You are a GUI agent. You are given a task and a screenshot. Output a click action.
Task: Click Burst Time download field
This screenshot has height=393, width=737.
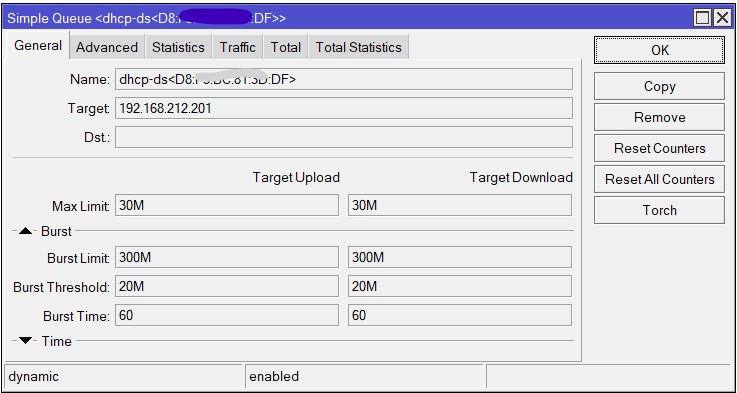click(x=460, y=315)
